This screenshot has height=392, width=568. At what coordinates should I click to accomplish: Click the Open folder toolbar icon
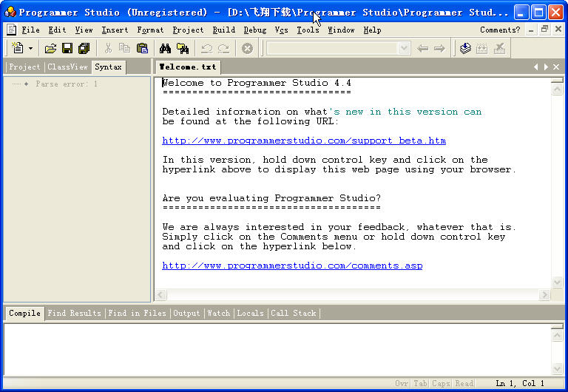tap(50, 49)
